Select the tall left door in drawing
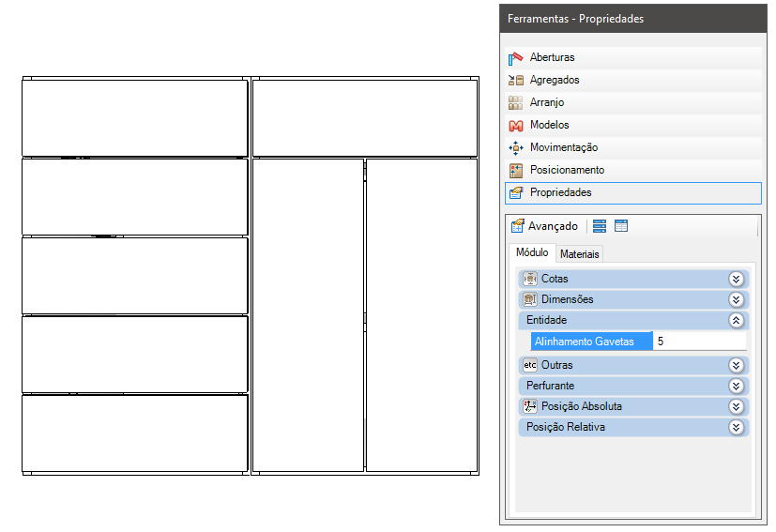776x532 pixels. (308, 314)
